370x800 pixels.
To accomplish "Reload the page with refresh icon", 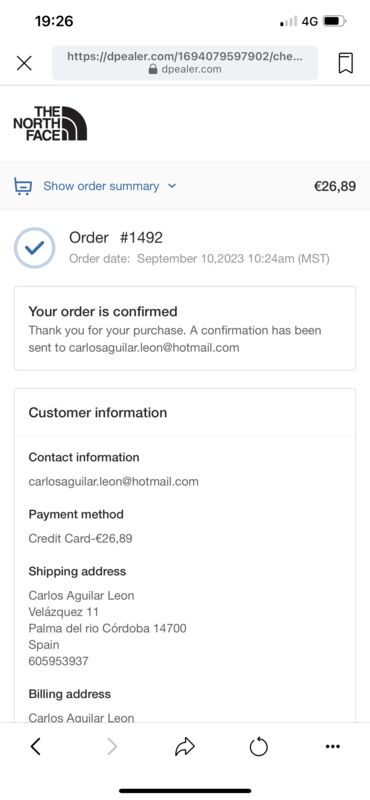I will click(259, 747).
